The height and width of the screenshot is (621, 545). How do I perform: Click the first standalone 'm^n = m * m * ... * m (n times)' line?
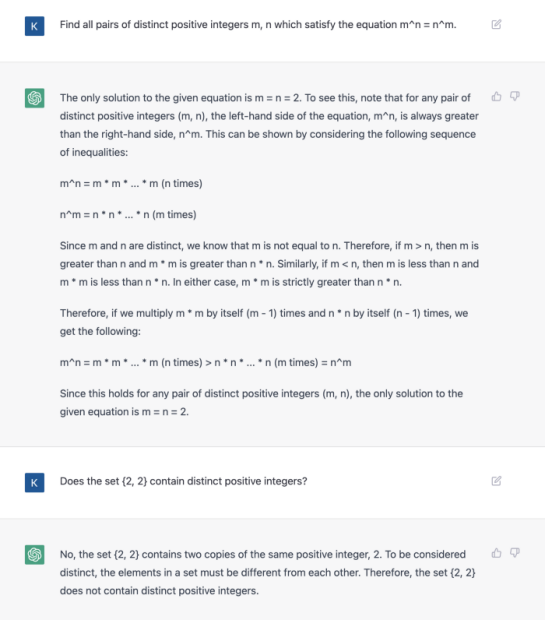point(131,183)
